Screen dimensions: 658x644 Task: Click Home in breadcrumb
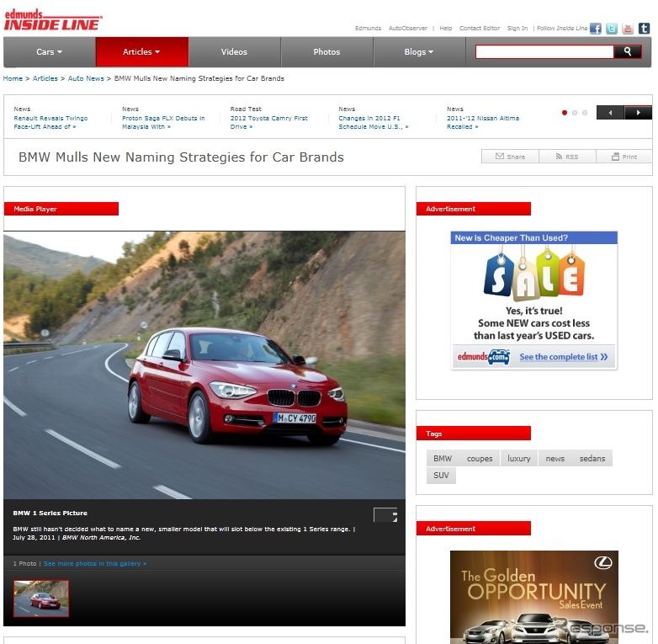coord(13,78)
